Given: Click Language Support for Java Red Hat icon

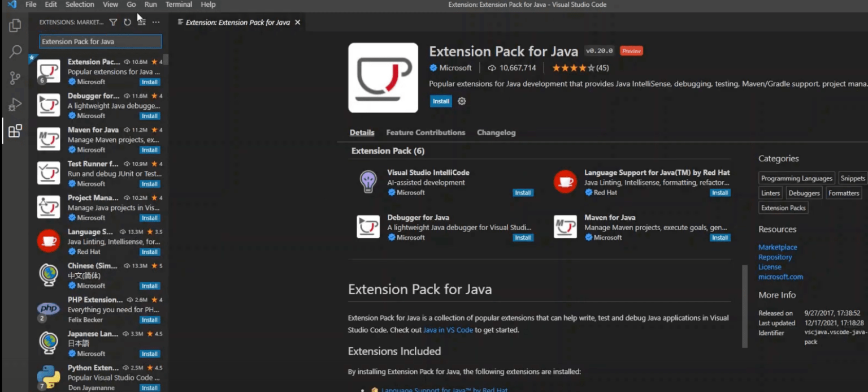Looking at the screenshot, I should click(565, 182).
